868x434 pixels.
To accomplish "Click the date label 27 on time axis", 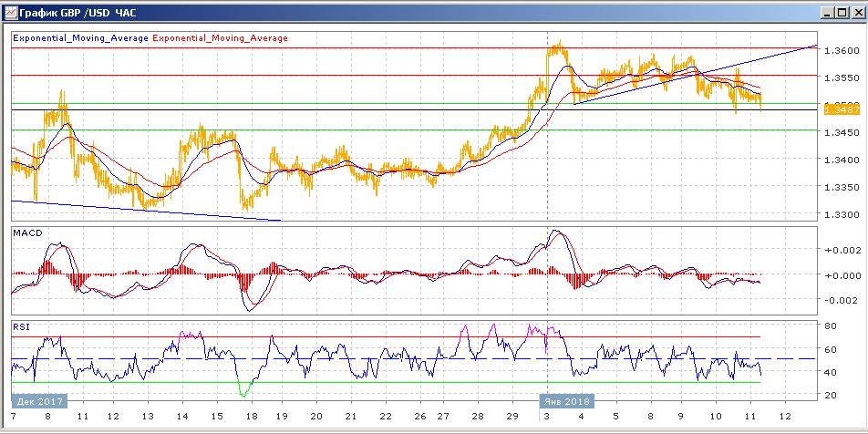I will point(443,417).
